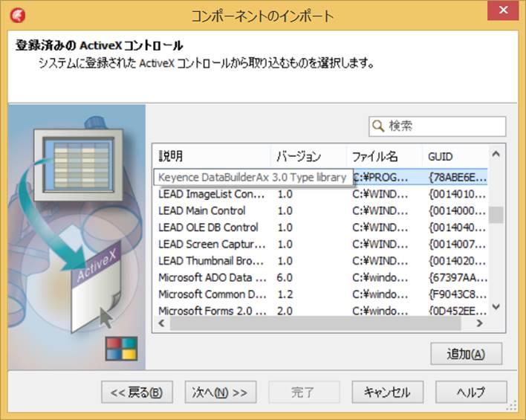Go back with << 戻る(B) button
Screen dimensions: 526x420
137,392
